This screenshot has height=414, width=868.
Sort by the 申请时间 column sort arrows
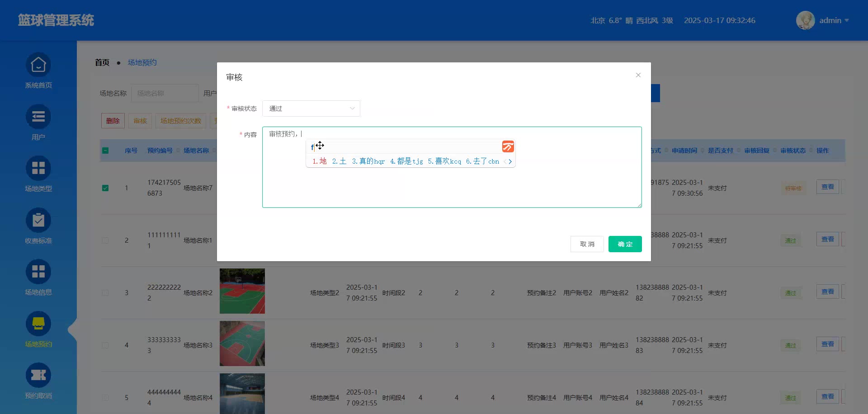click(703, 151)
